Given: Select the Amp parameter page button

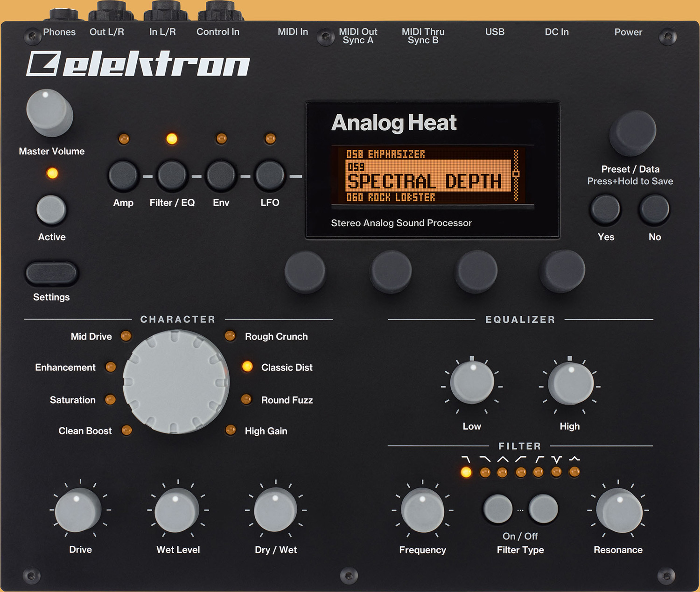Looking at the screenshot, I should pos(122,176).
